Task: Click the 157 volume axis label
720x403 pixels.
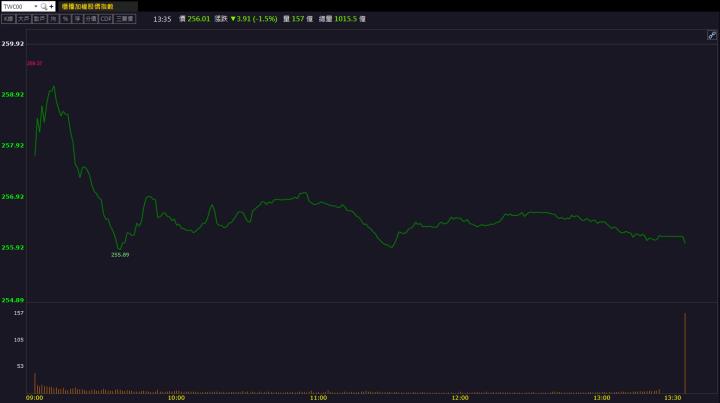Action: tap(18, 313)
